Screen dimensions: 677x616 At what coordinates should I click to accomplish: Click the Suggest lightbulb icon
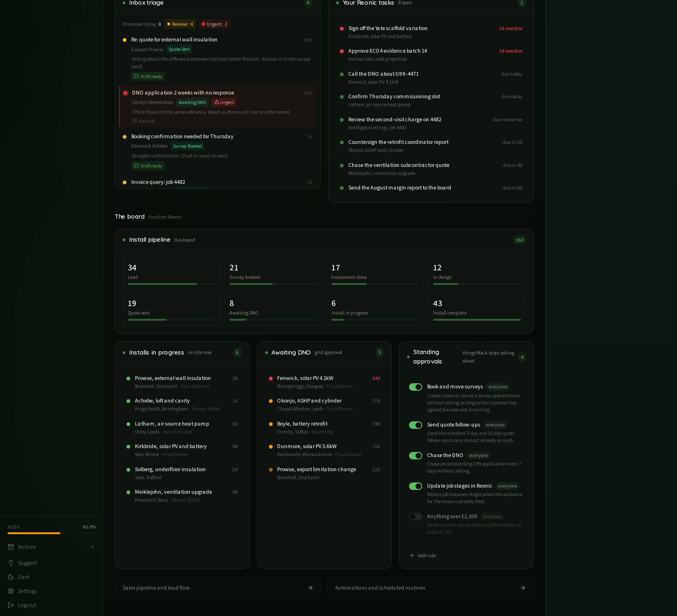click(11, 563)
